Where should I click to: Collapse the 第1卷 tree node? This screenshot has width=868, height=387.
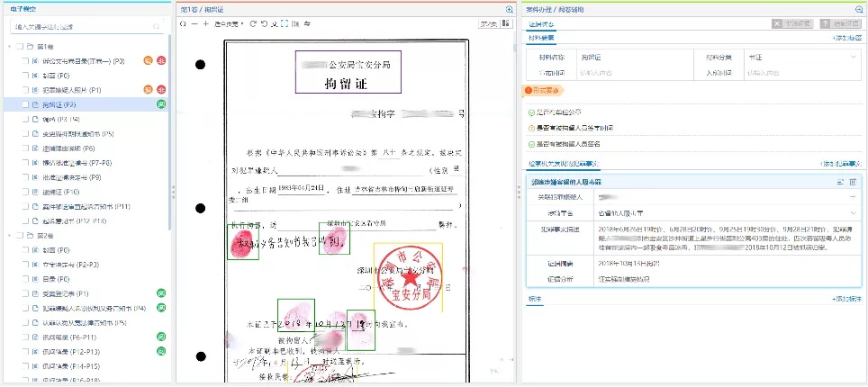[9, 47]
